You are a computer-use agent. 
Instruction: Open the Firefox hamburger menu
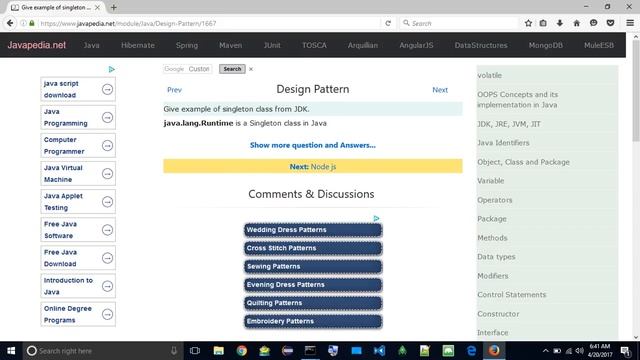point(630,23)
